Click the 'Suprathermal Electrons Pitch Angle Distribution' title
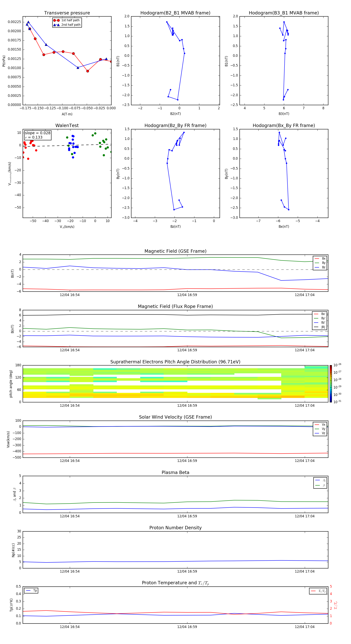Screen dimensions: 351x644 click(x=175, y=362)
